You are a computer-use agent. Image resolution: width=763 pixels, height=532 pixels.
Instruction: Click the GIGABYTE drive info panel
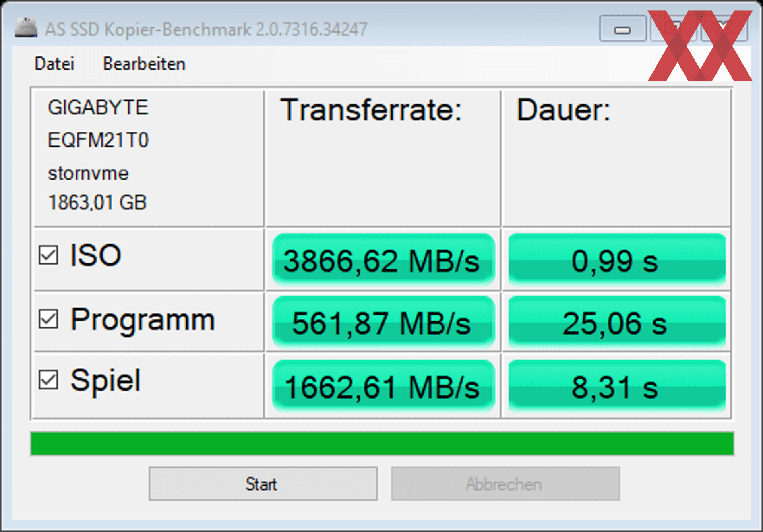tap(149, 158)
